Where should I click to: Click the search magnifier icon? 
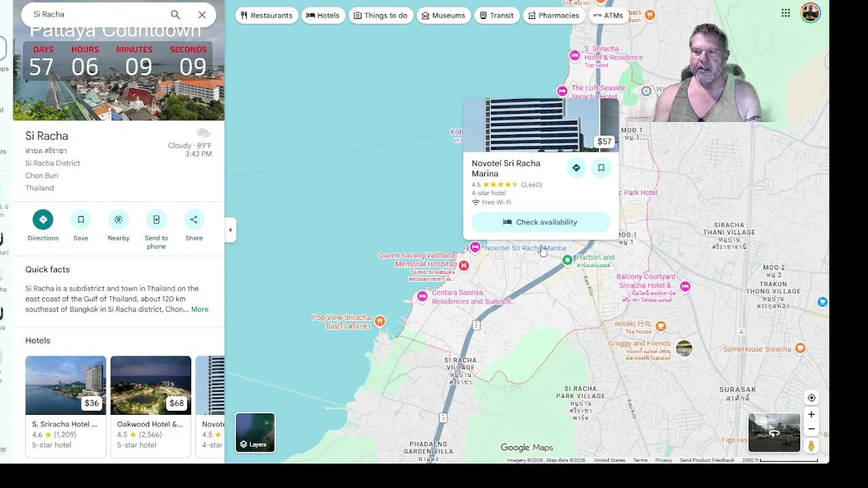point(176,14)
